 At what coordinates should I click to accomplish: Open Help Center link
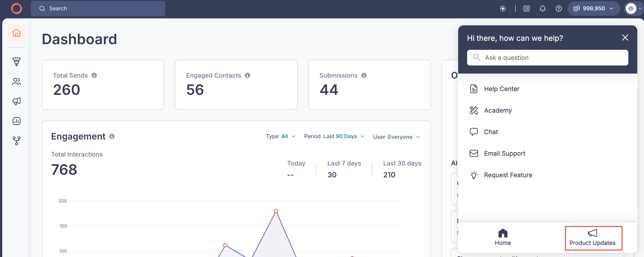[502, 89]
